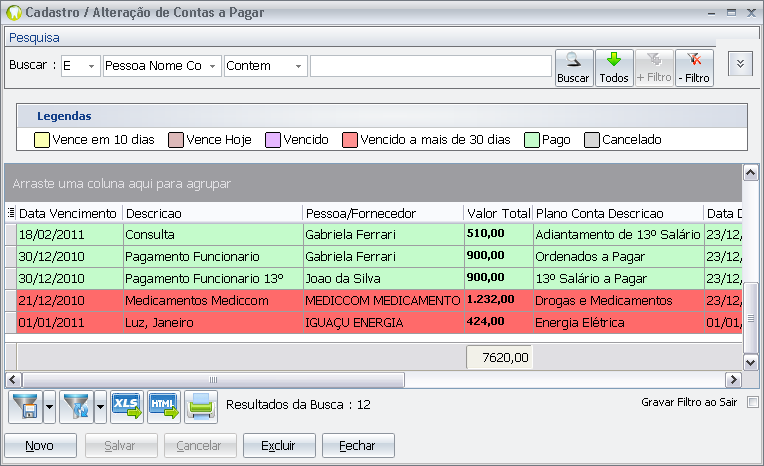764x466 pixels.
Task: Click the 1.232,00 value cell
Action: pyautogui.click(x=498, y=300)
